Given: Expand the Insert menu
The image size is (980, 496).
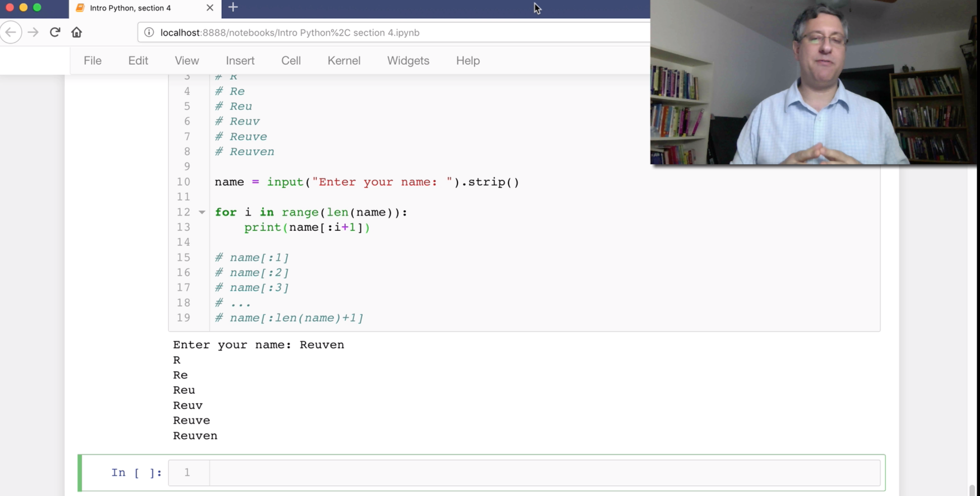Looking at the screenshot, I should tap(240, 60).
